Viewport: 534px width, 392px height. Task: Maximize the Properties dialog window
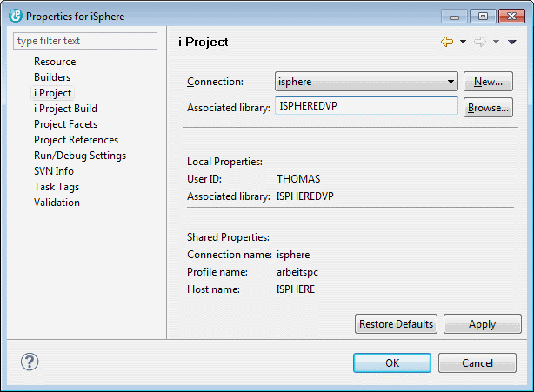[483, 17]
